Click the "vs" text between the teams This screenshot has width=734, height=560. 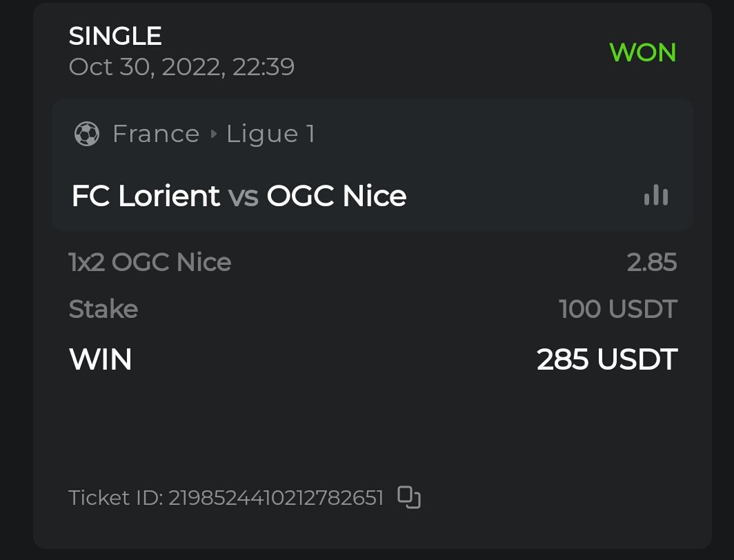244,197
